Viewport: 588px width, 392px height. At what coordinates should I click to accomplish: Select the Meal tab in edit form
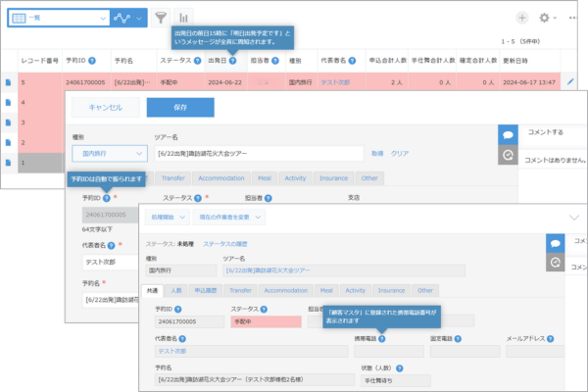(x=265, y=178)
